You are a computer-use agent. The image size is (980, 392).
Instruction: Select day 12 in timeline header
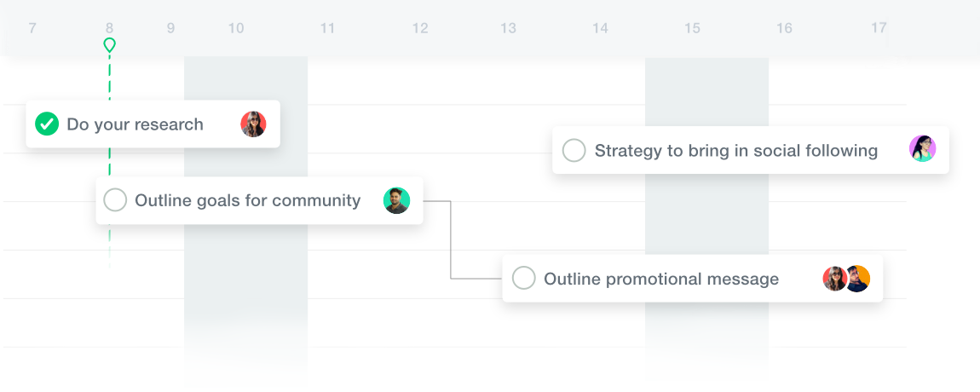[420, 28]
